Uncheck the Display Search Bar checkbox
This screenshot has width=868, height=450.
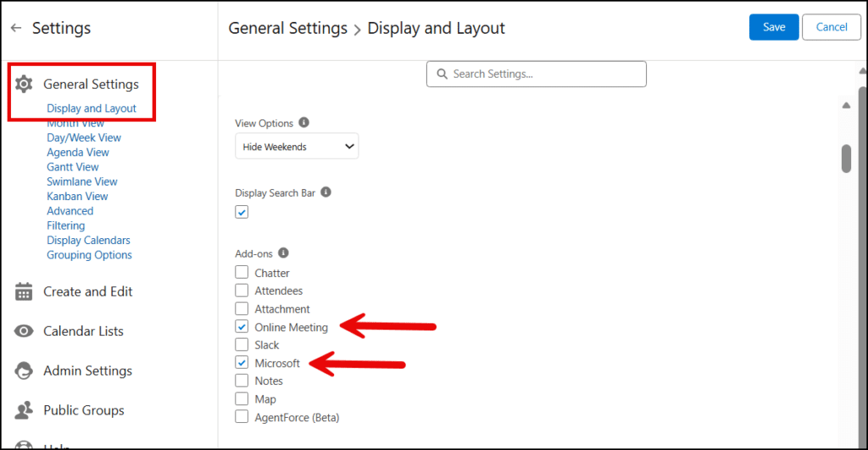(242, 212)
